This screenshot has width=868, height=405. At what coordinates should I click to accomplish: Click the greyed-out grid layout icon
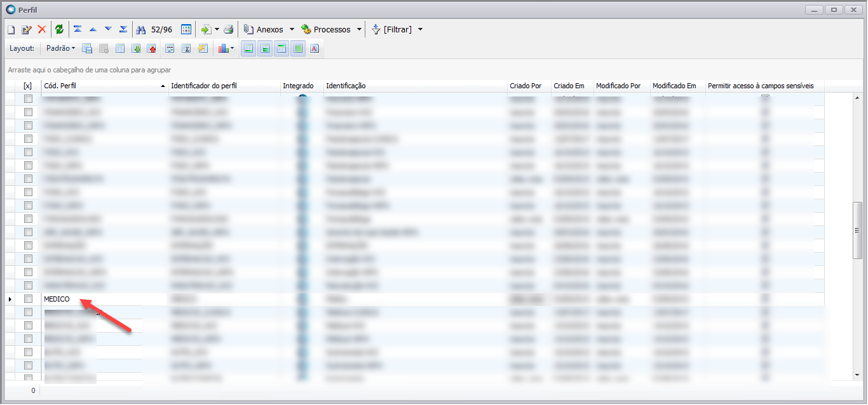[104, 48]
